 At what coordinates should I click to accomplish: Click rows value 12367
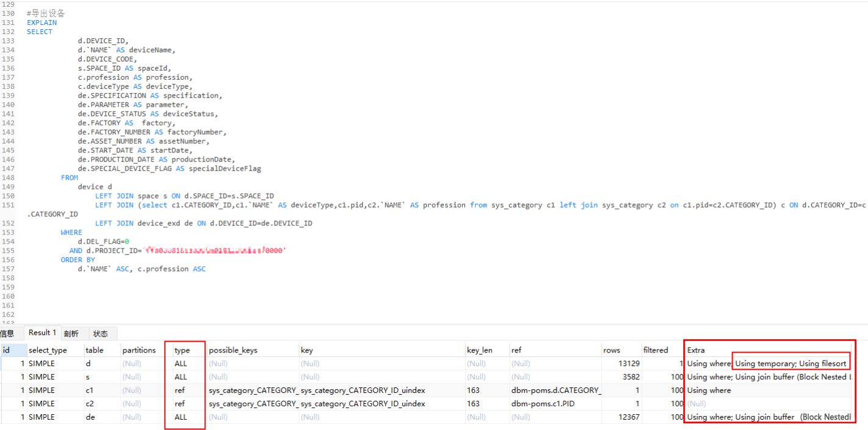click(x=621, y=417)
